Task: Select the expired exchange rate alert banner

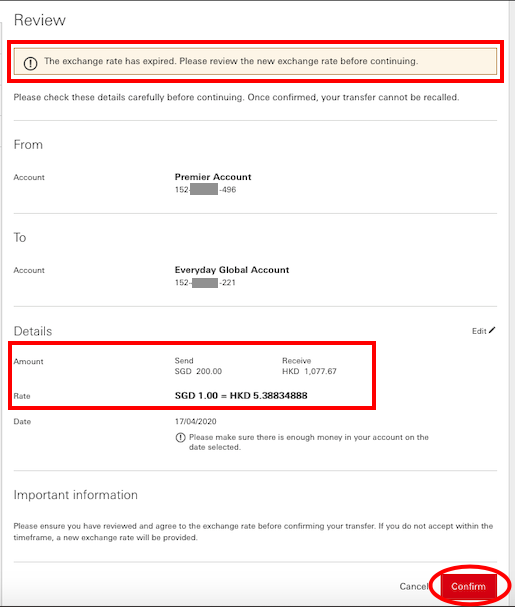Action: click(x=255, y=61)
